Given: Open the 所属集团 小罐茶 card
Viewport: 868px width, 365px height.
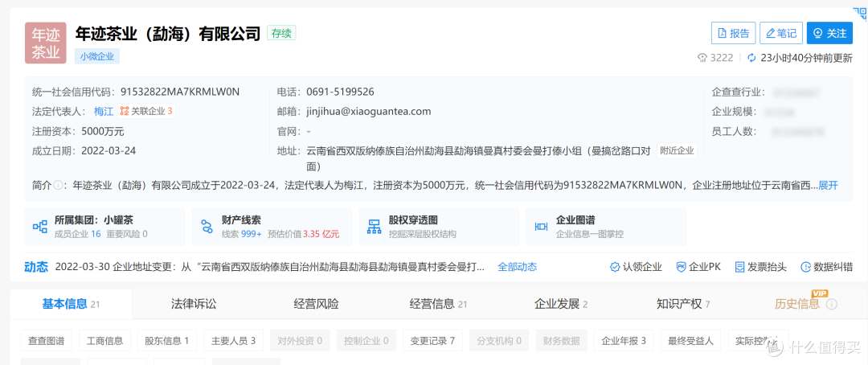Looking at the screenshot, I should tap(104, 227).
